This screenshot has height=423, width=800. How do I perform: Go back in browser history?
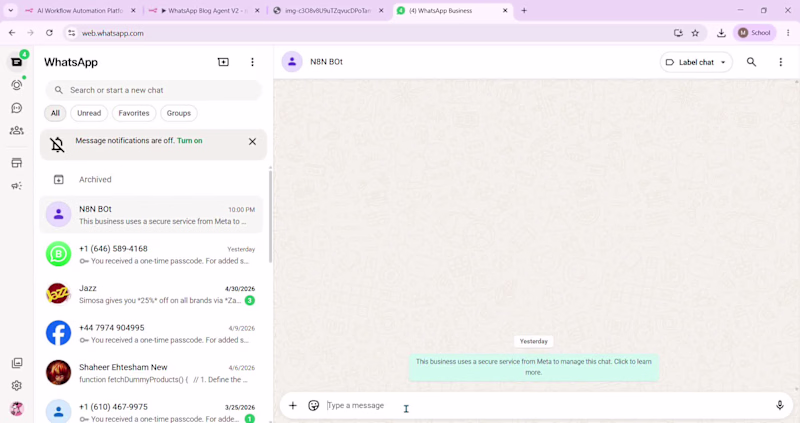point(12,33)
